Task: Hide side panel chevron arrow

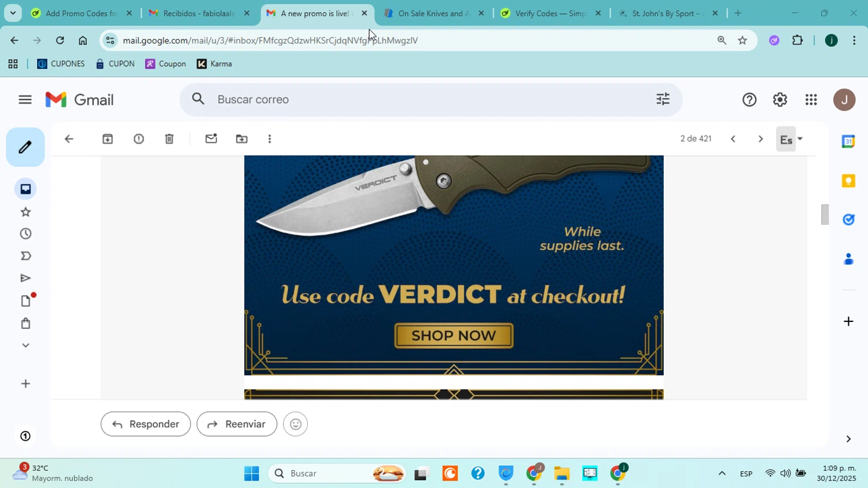Action: click(848, 439)
